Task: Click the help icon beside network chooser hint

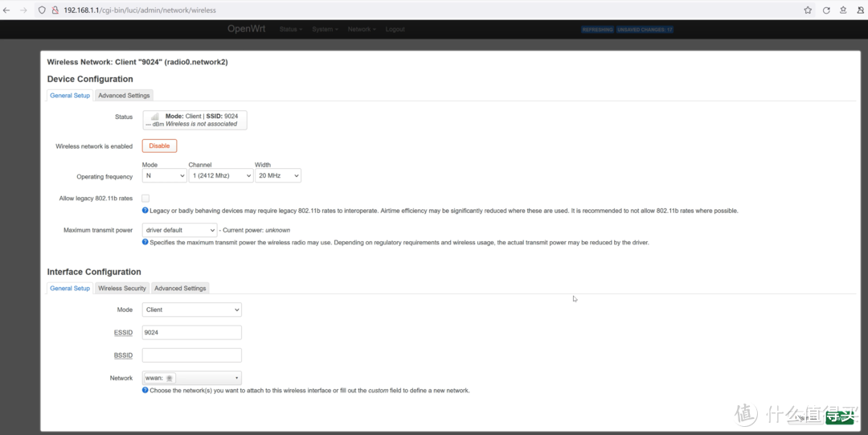Action: coord(145,389)
